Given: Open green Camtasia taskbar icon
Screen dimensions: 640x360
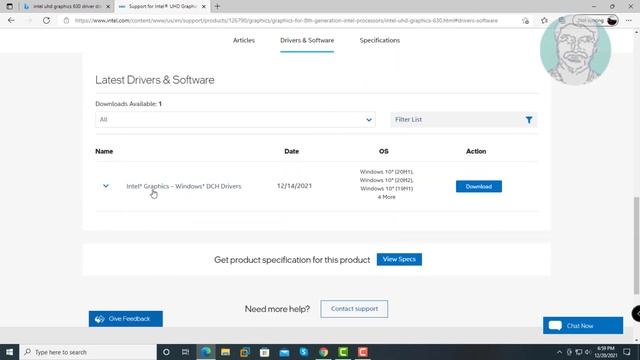Looking at the screenshot, I should coord(343,352).
